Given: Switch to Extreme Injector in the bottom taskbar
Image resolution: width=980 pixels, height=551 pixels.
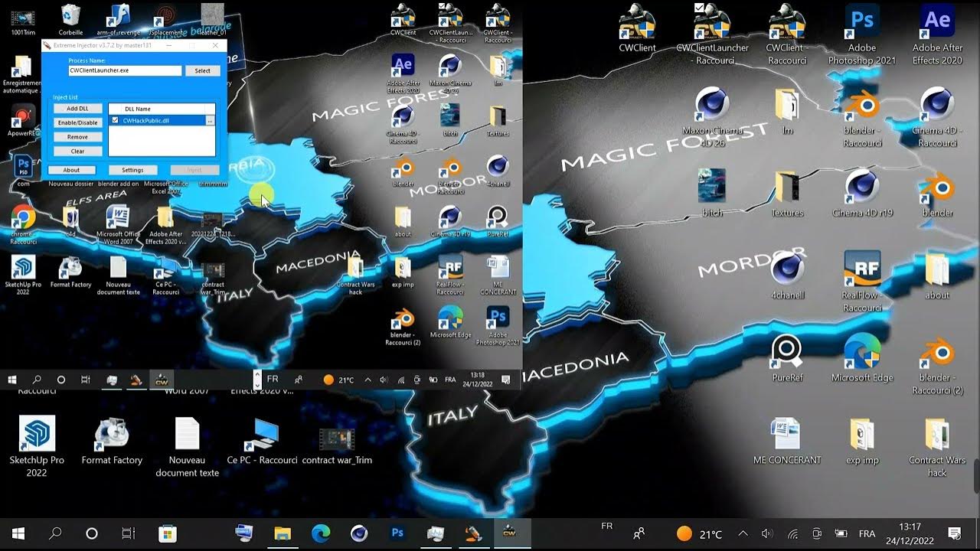Looking at the screenshot, I should click(x=472, y=533).
